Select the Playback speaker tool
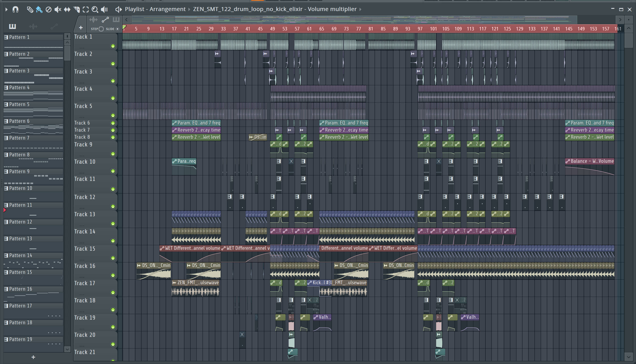This screenshot has height=364, width=636. tap(104, 9)
